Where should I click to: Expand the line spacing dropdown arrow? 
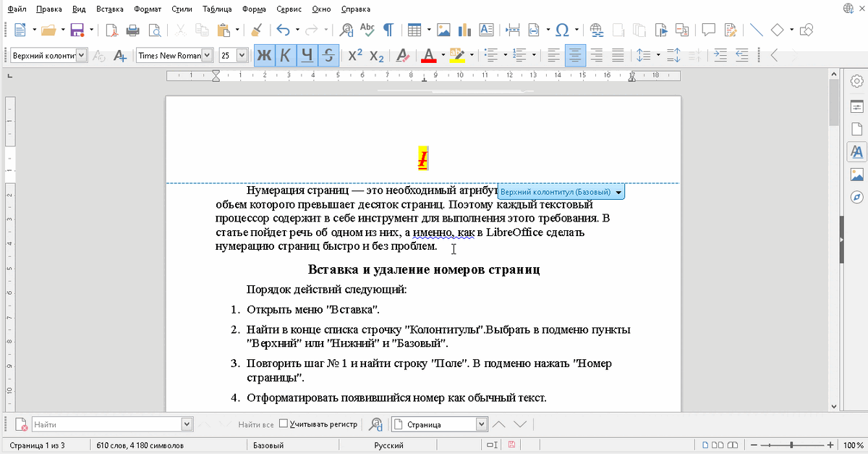(x=657, y=55)
